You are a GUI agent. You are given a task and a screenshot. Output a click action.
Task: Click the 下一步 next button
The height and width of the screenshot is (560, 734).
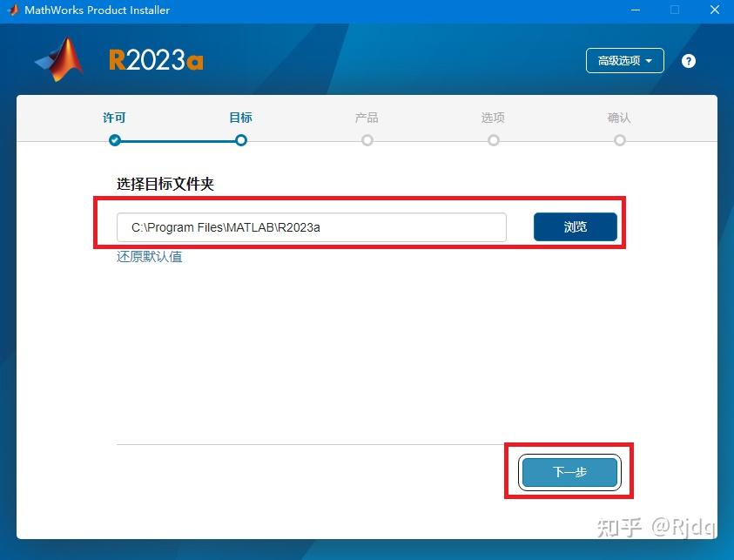click(x=569, y=471)
